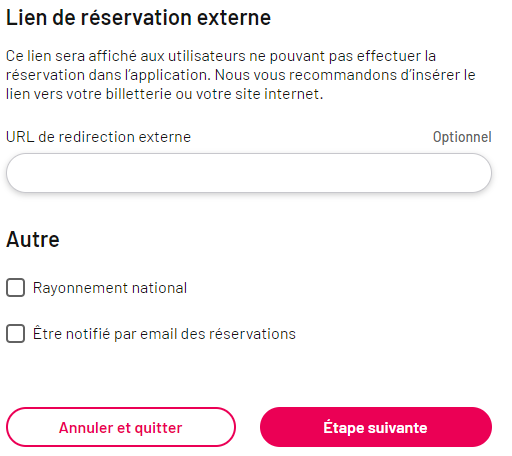The height and width of the screenshot is (456, 512).
Task: Enable Être notifié par email des réservations checkbox
Action: pos(15,333)
